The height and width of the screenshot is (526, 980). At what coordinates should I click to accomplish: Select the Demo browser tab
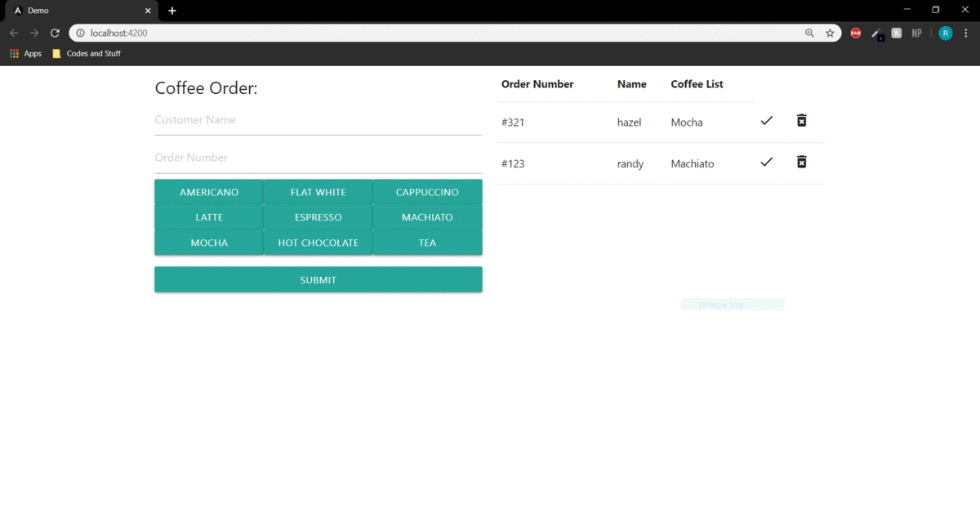(x=82, y=11)
